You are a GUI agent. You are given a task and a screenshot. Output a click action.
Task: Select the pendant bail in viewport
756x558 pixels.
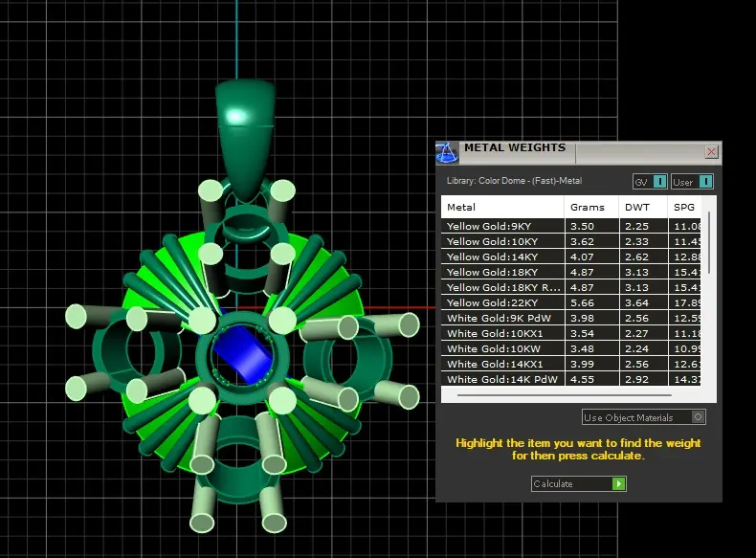click(x=245, y=140)
